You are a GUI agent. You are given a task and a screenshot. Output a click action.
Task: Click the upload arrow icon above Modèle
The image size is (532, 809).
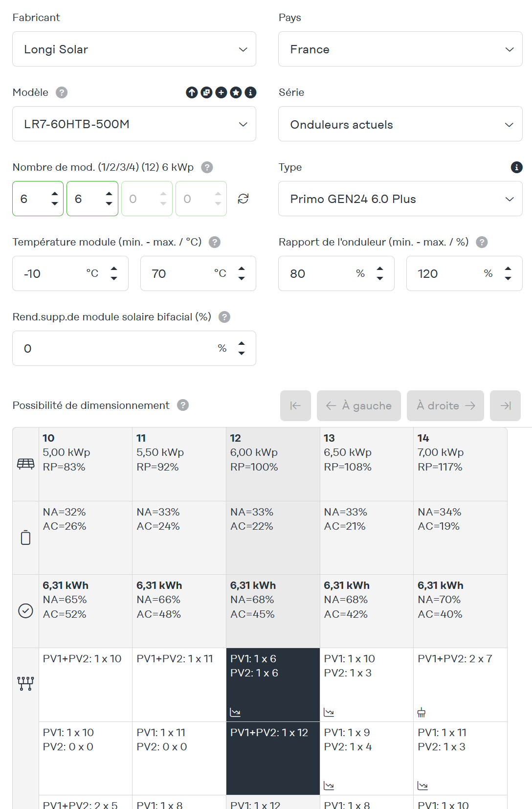(x=192, y=92)
